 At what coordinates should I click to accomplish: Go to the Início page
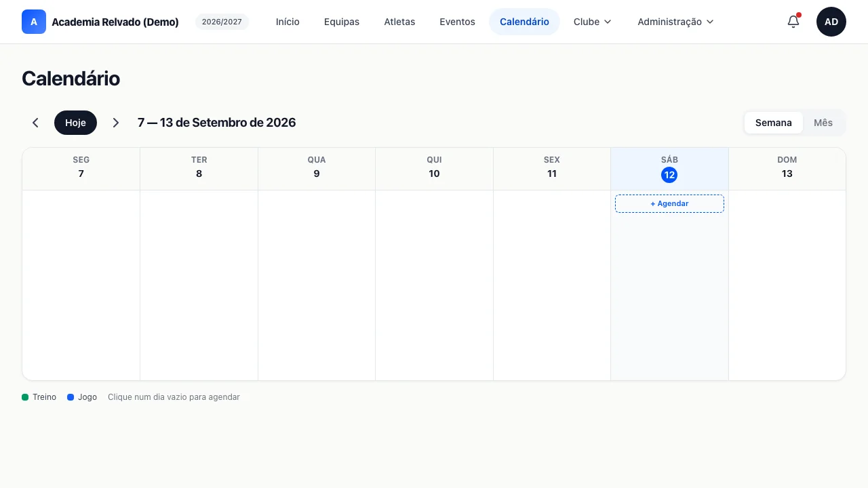pos(288,22)
